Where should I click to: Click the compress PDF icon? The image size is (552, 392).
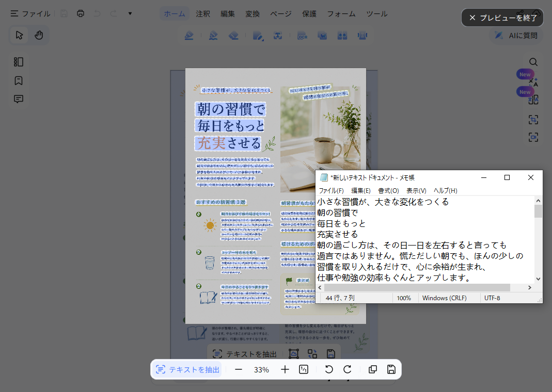click(x=362, y=36)
